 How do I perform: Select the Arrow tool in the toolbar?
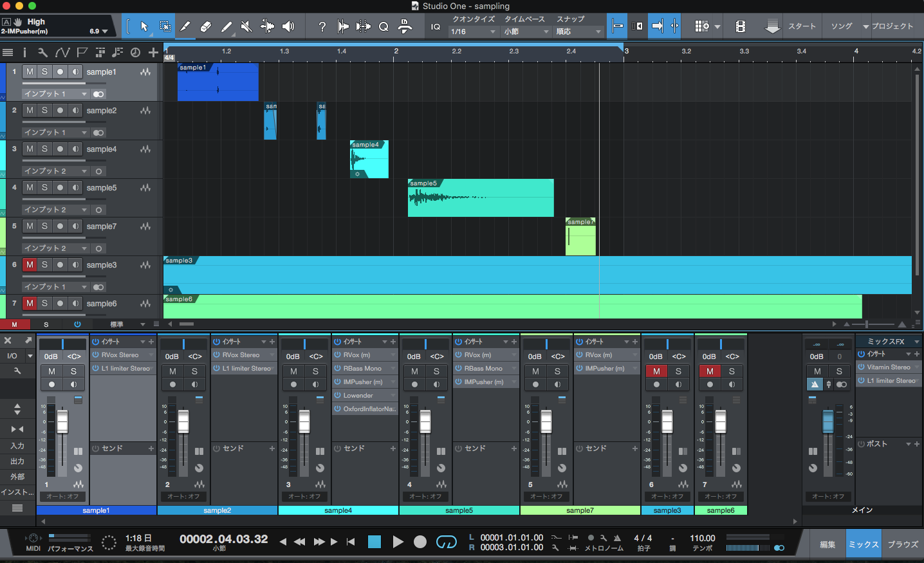point(144,26)
